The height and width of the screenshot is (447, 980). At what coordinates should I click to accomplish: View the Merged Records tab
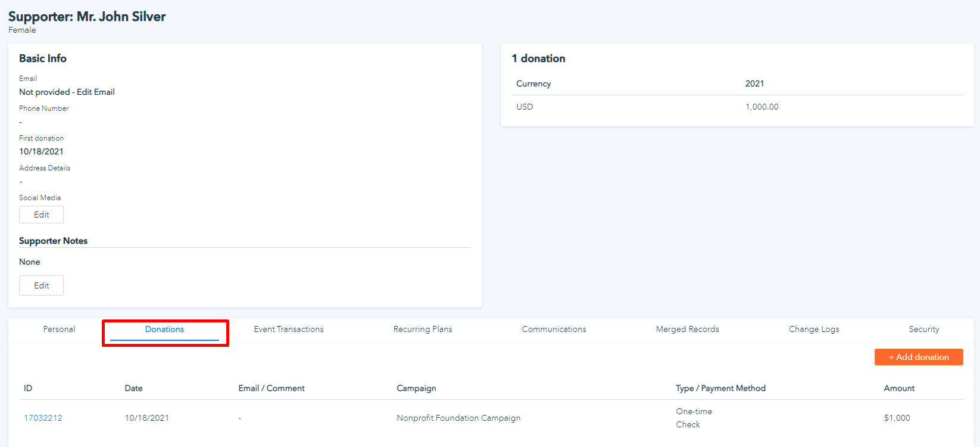(687, 329)
